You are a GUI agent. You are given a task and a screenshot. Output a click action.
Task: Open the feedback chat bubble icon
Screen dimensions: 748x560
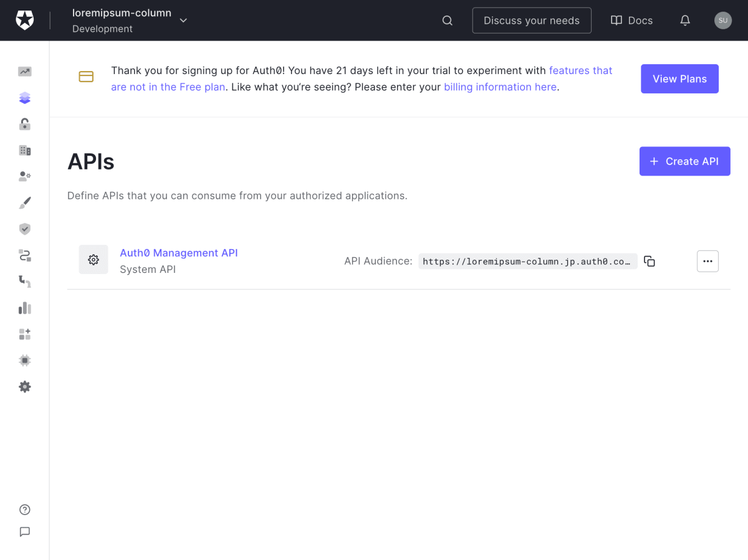pyautogui.click(x=25, y=532)
